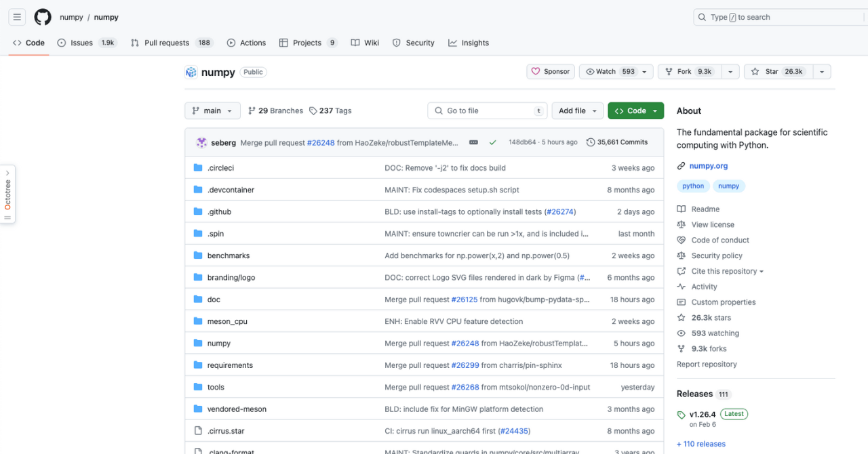868x454 pixels.
Task: Click the .circleci folder icon
Action: 198,168
